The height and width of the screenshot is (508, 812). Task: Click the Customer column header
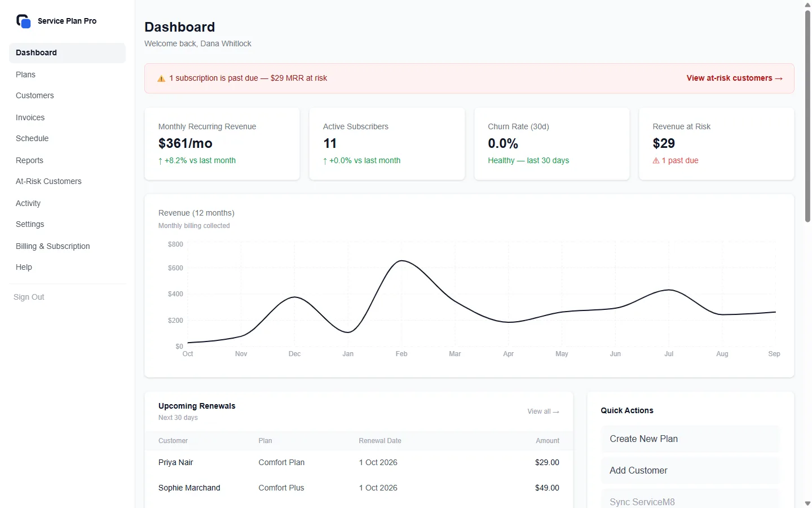click(173, 441)
